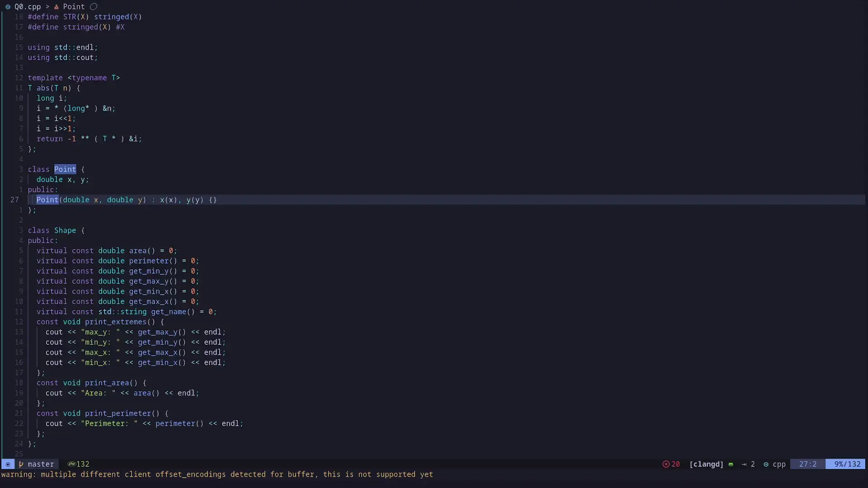Click the return -1 statement line
Viewport: 868px width, 488px height.
pyautogui.click(x=89, y=139)
